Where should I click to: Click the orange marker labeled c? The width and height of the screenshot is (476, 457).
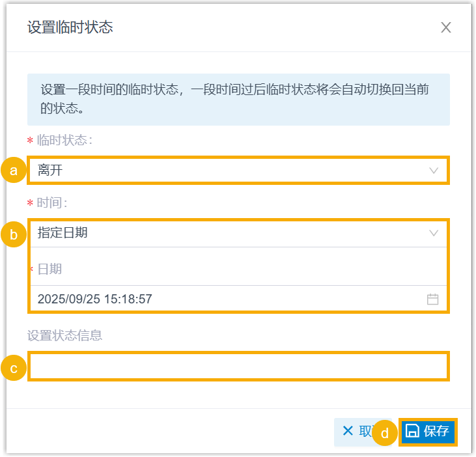(14, 368)
